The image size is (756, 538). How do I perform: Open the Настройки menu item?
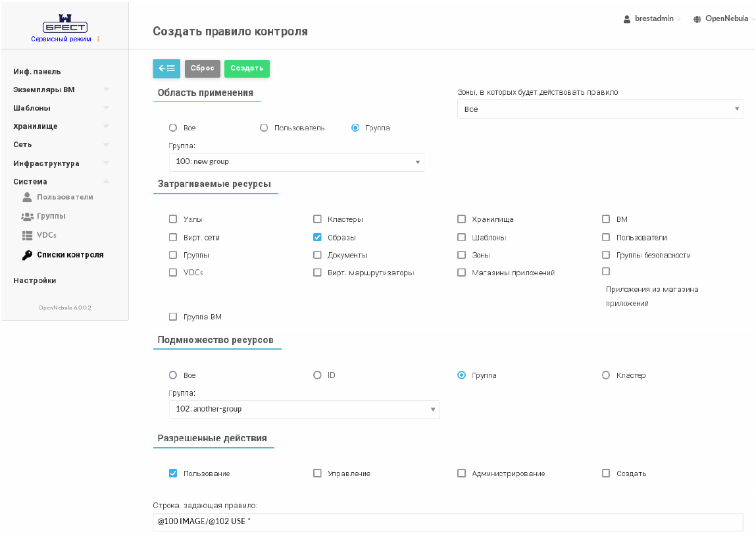click(35, 281)
